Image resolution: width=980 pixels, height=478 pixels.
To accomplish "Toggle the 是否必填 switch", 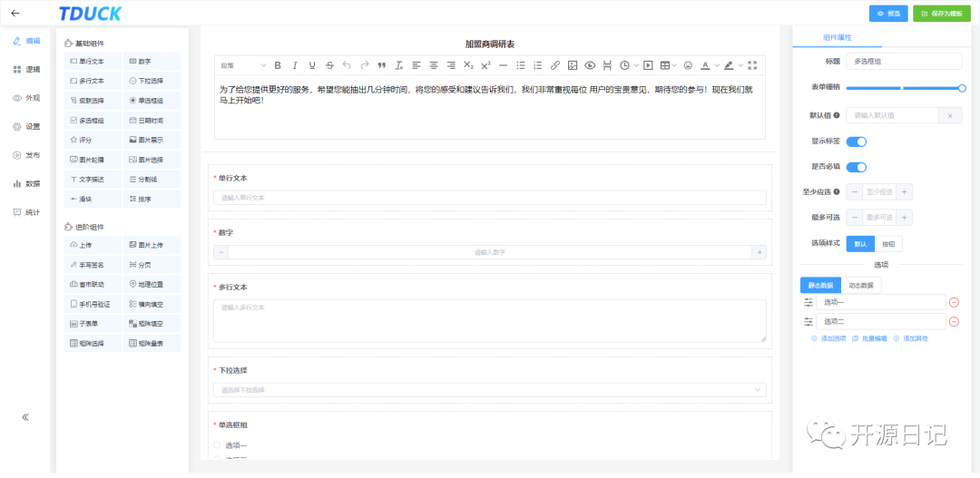I will coord(857,167).
